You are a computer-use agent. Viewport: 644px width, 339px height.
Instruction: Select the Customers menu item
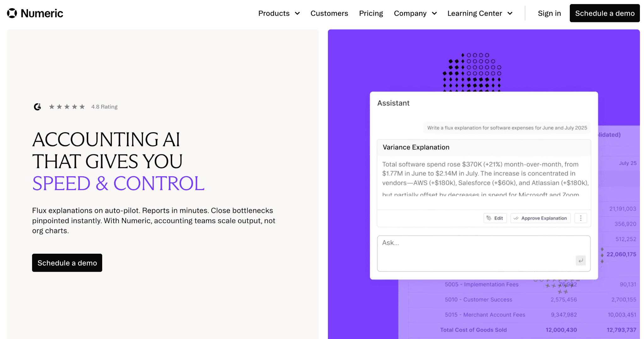tap(329, 13)
